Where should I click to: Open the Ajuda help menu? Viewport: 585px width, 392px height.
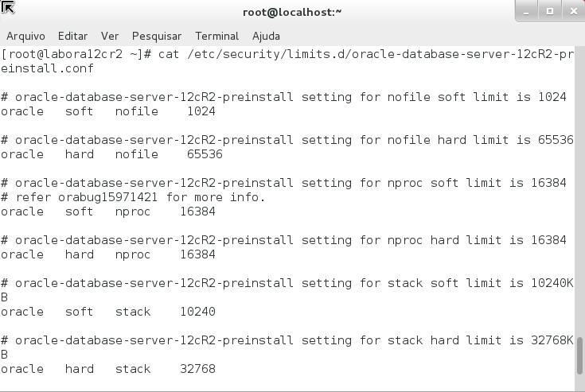266,36
